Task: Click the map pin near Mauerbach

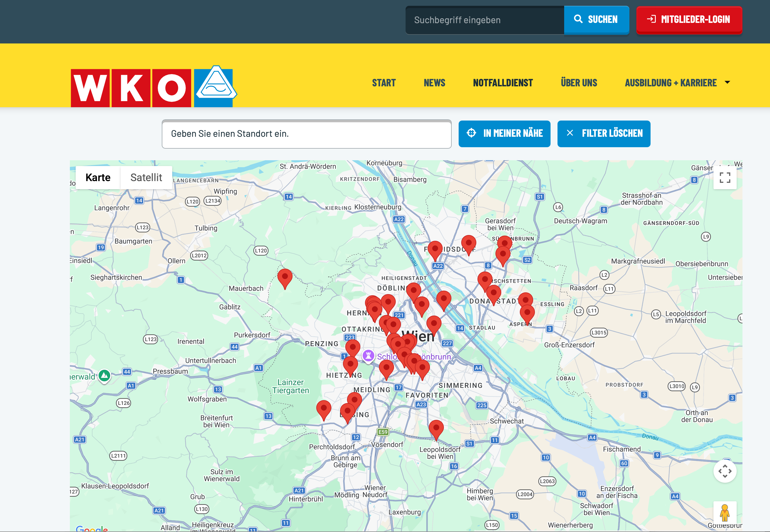Action: click(285, 277)
